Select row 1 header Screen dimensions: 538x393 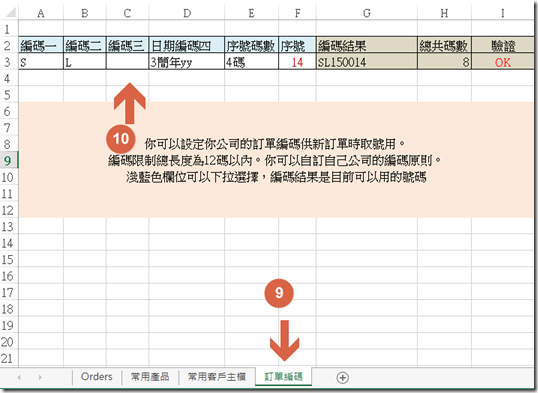[x=8, y=29]
